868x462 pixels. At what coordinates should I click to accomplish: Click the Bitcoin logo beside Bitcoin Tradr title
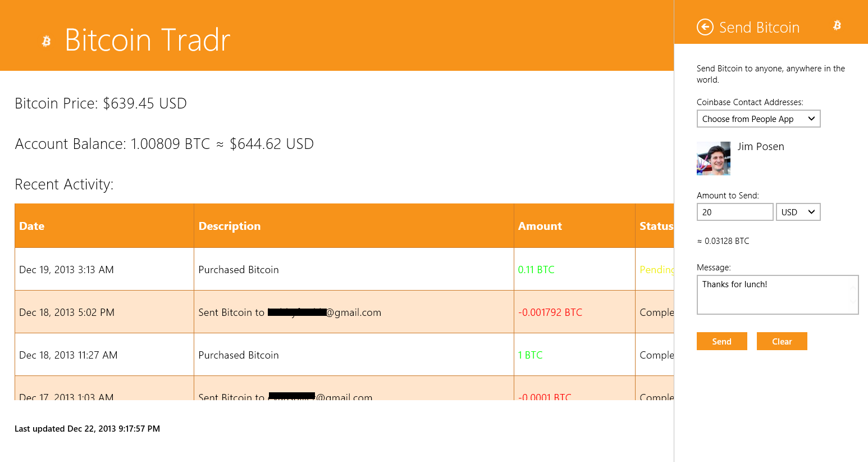pyautogui.click(x=47, y=40)
